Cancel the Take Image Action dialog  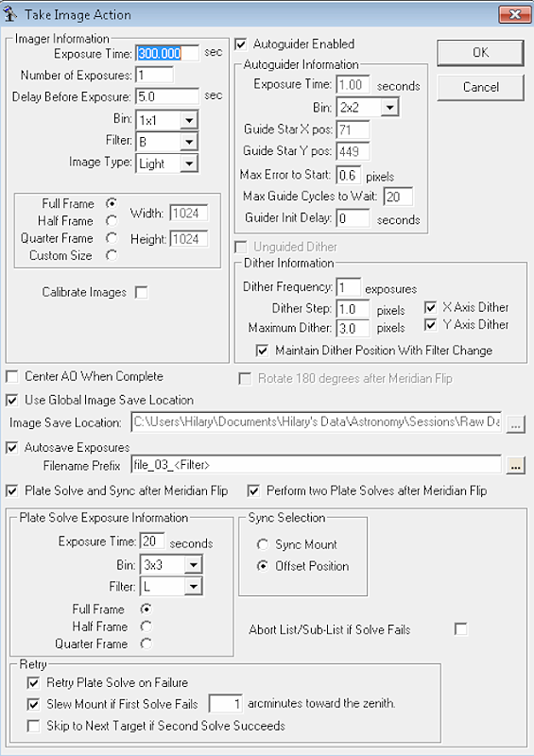coord(480,87)
